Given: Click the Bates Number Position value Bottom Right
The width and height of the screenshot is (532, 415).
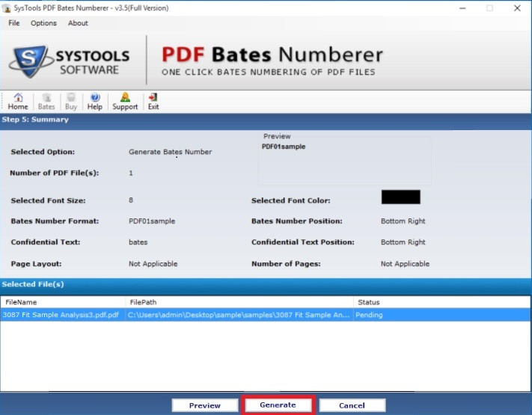Looking at the screenshot, I should [403, 221].
